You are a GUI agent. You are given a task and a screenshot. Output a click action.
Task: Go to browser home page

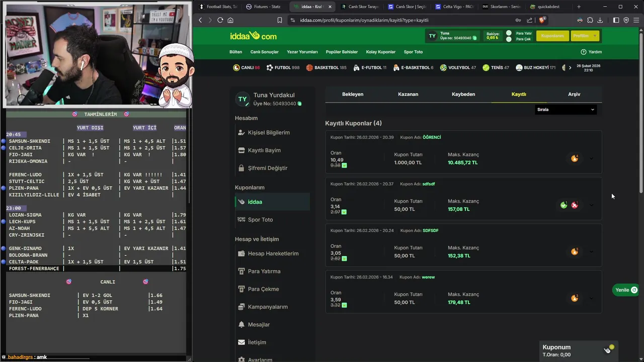click(230, 20)
